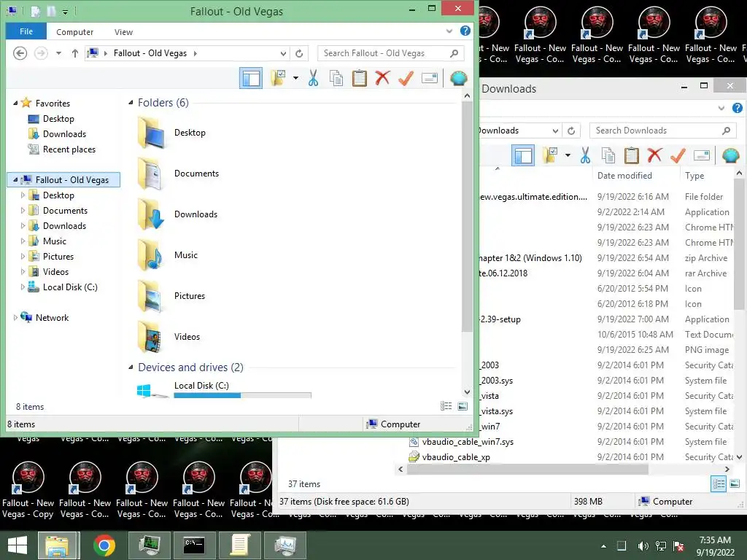The height and width of the screenshot is (560, 747).
Task: Switch Downloads window to details view
Action: point(719,484)
